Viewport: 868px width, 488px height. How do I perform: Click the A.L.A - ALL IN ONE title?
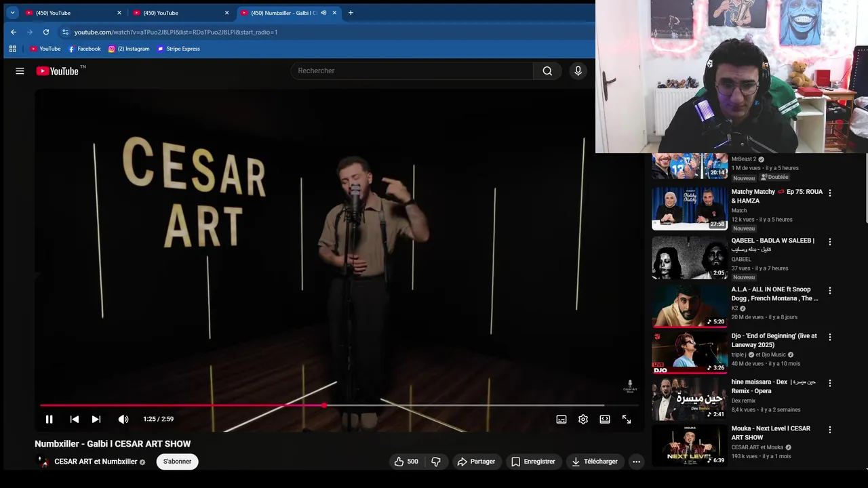[774, 294]
